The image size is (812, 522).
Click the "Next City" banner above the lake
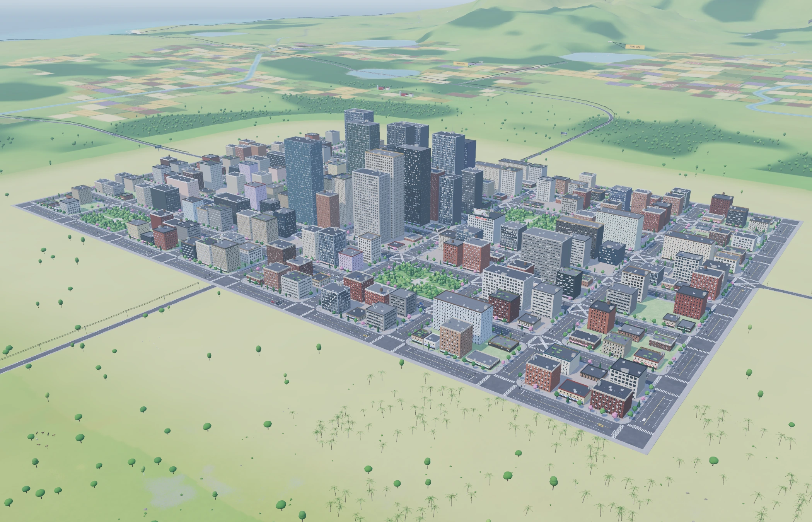coord(635,47)
